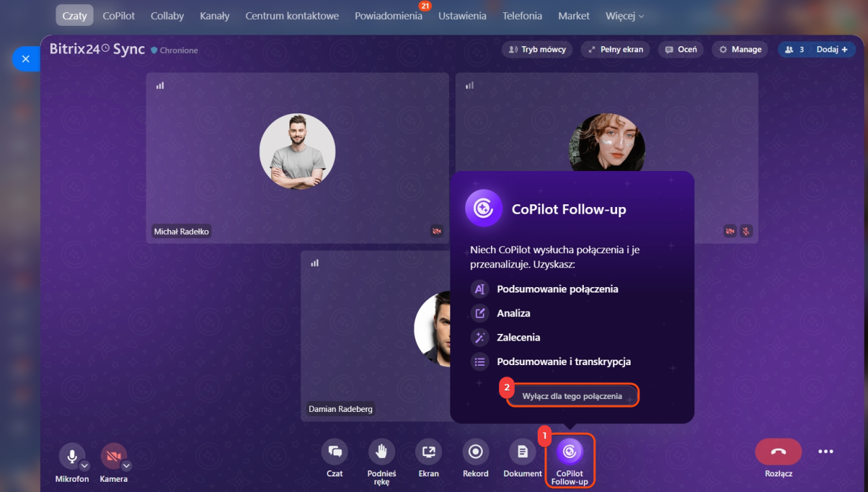
Task: Open Market menu item
Action: (574, 16)
